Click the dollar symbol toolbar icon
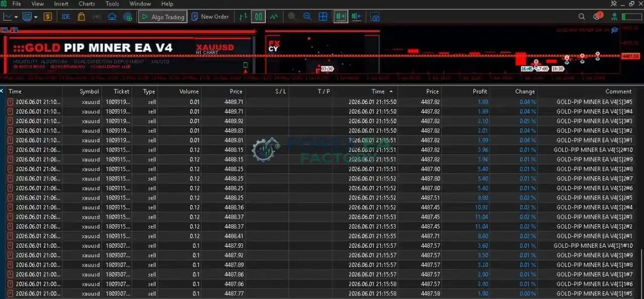Viewport: 644px width, 299px height. [47, 17]
